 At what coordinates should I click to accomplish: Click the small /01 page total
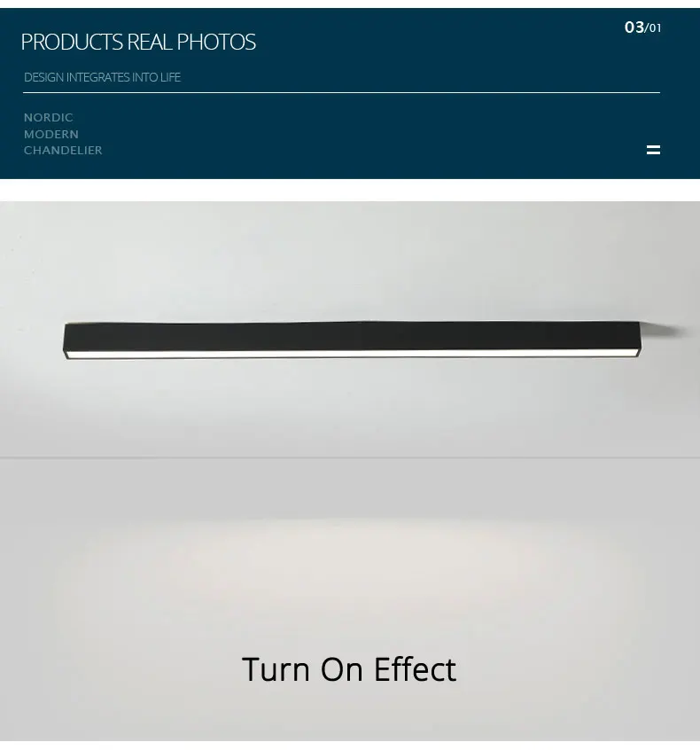click(653, 28)
